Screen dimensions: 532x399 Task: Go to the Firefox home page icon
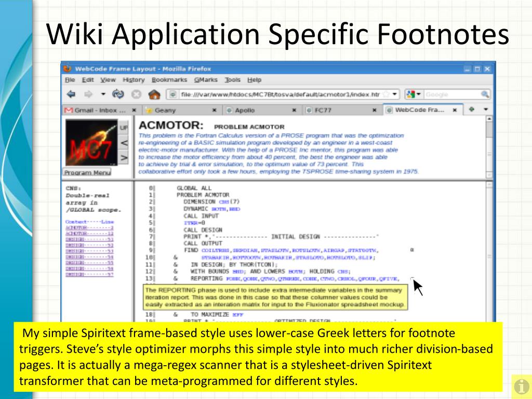pos(154,94)
